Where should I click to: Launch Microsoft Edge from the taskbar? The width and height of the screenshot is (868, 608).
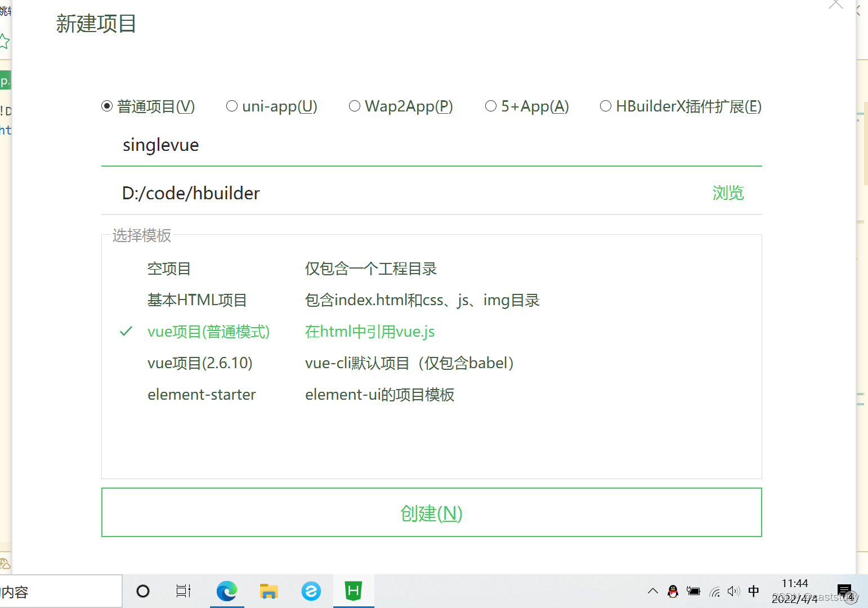pyautogui.click(x=227, y=591)
